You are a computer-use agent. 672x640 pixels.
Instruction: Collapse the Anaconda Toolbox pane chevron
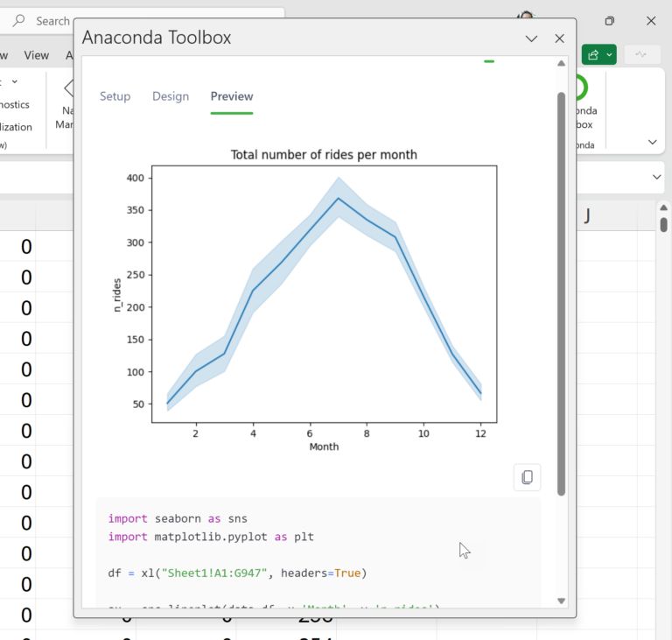(x=531, y=39)
